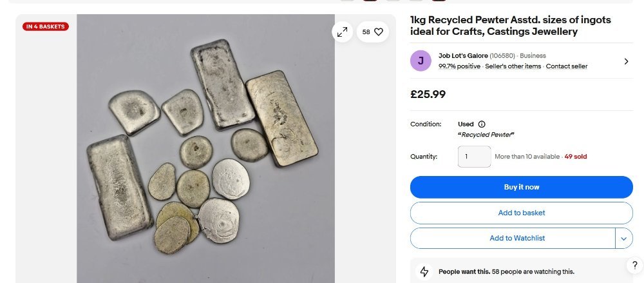Open the condition info icon next to Used
Screen dimensions: 644x283
[482, 124]
